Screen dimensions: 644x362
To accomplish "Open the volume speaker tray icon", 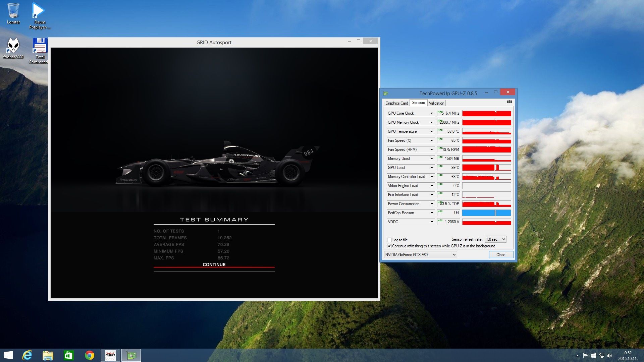I will 609,356.
